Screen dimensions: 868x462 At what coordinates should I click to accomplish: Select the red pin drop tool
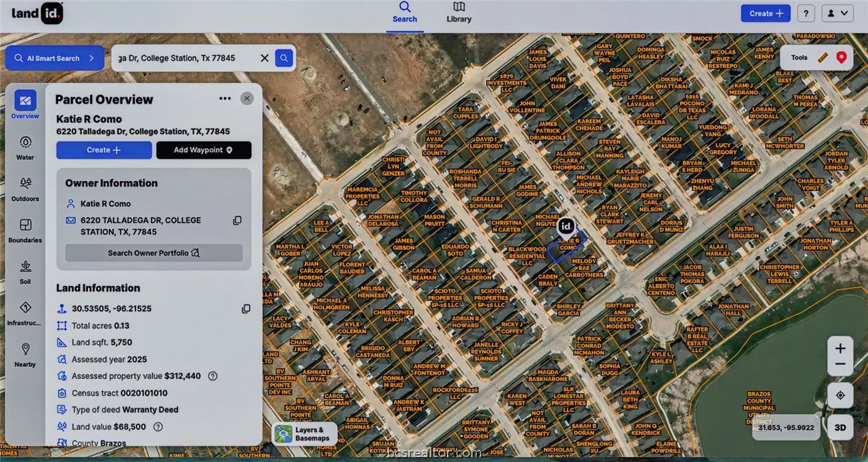coord(841,58)
